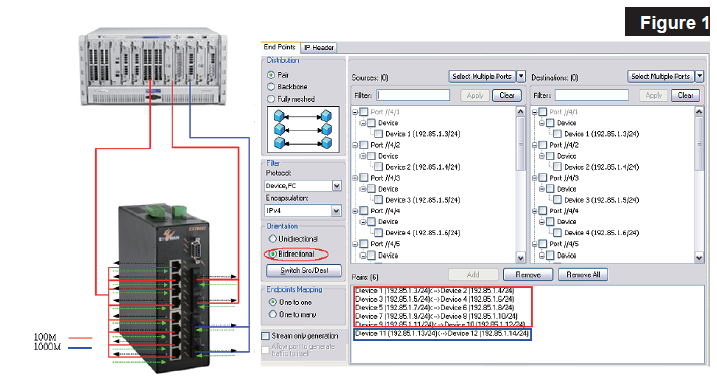Check Device 4 in the Destinations tree

click(x=557, y=233)
